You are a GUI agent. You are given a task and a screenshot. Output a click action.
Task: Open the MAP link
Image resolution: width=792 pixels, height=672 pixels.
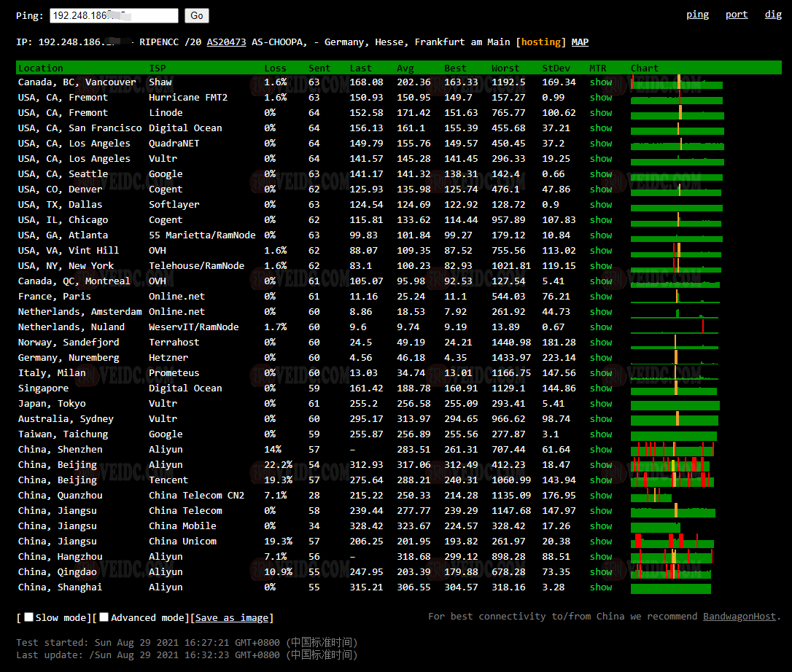click(580, 42)
